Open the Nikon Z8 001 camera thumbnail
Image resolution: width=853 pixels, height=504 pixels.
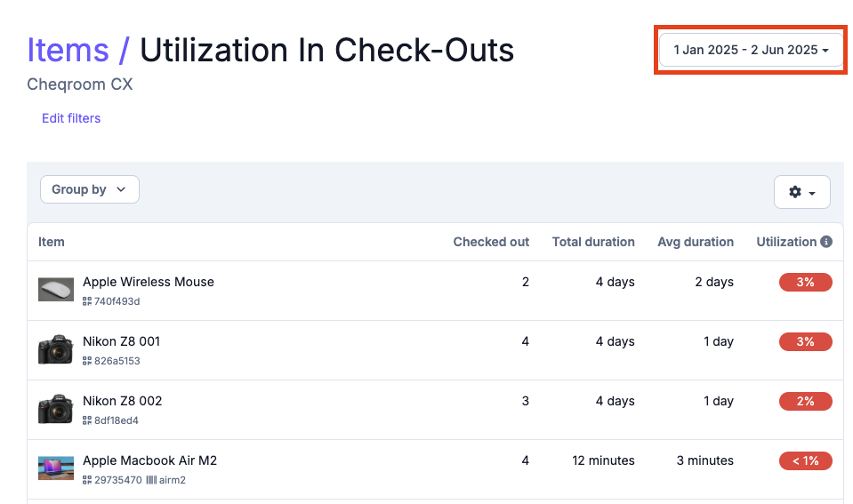(56, 349)
